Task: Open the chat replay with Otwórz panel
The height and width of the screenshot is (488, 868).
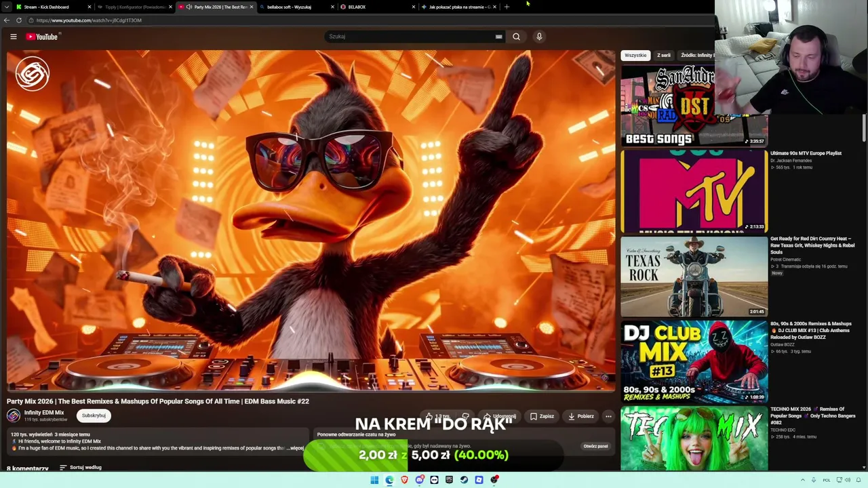Action: pyautogui.click(x=595, y=446)
